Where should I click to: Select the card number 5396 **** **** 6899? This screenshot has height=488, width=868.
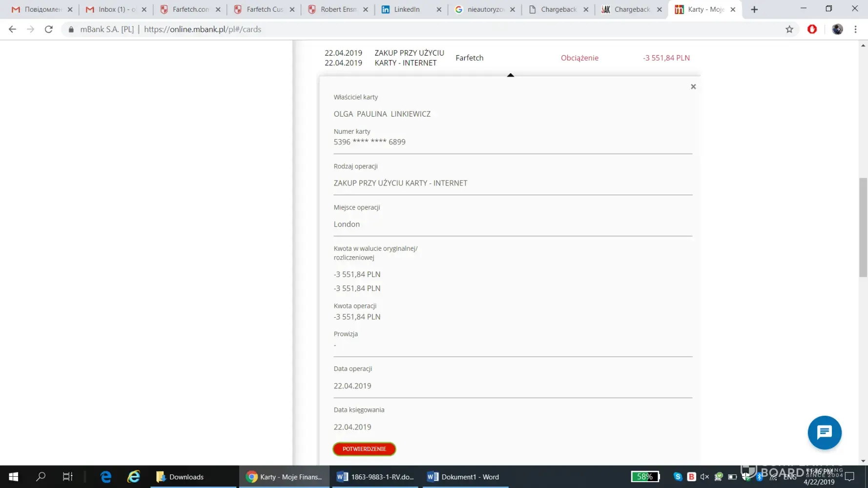coord(370,142)
